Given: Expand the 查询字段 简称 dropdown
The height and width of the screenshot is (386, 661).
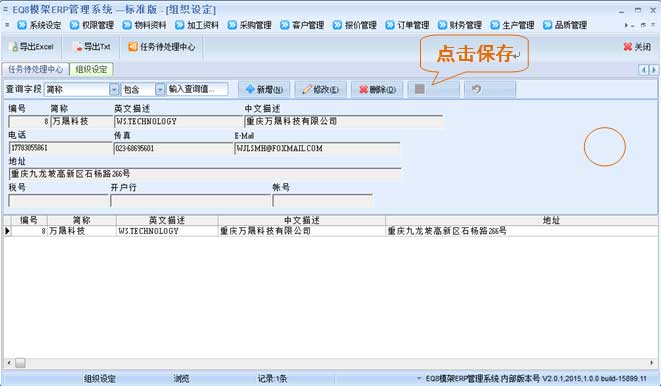Looking at the screenshot, I should pos(114,89).
